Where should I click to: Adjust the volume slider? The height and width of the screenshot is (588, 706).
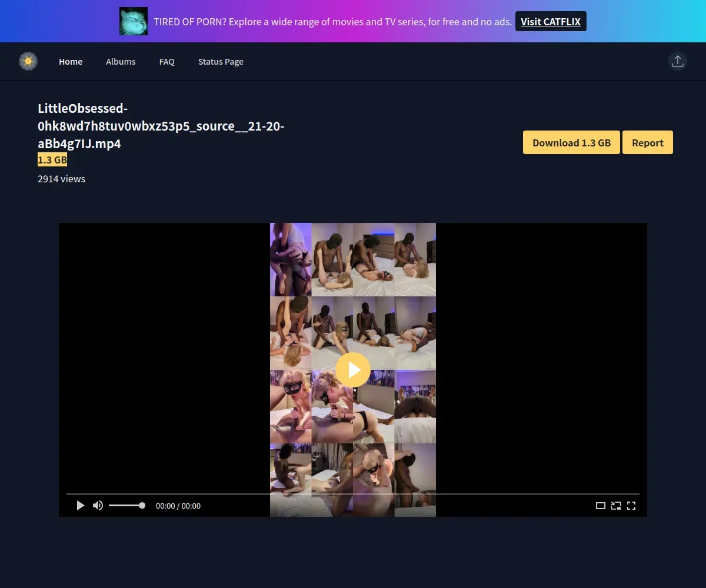tap(126, 506)
